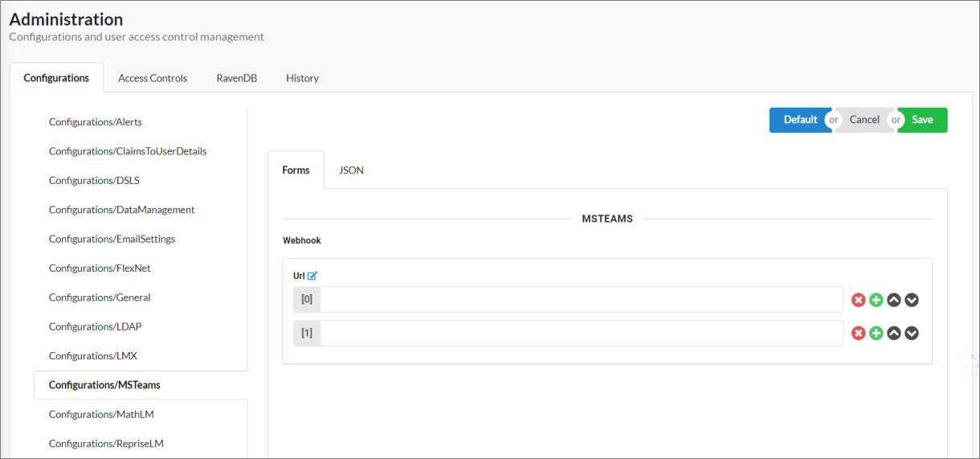
Task: Click the edit icon next to Url
Action: pos(312,276)
